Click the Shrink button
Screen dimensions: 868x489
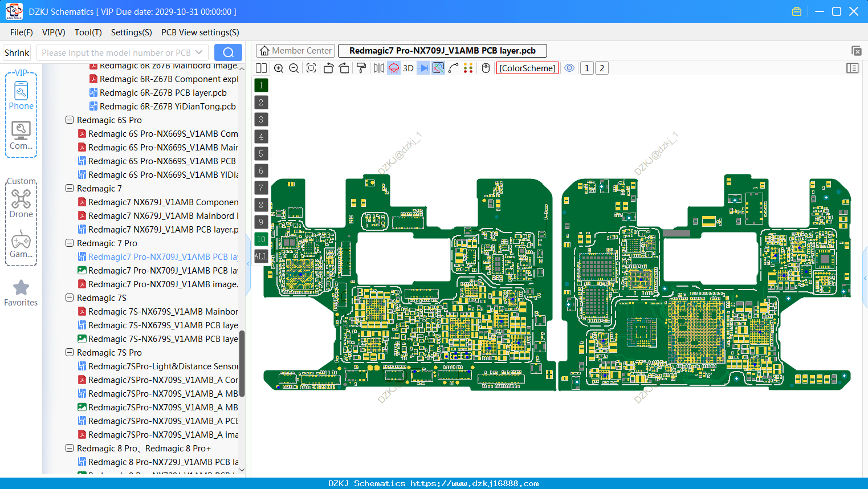pos(17,52)
